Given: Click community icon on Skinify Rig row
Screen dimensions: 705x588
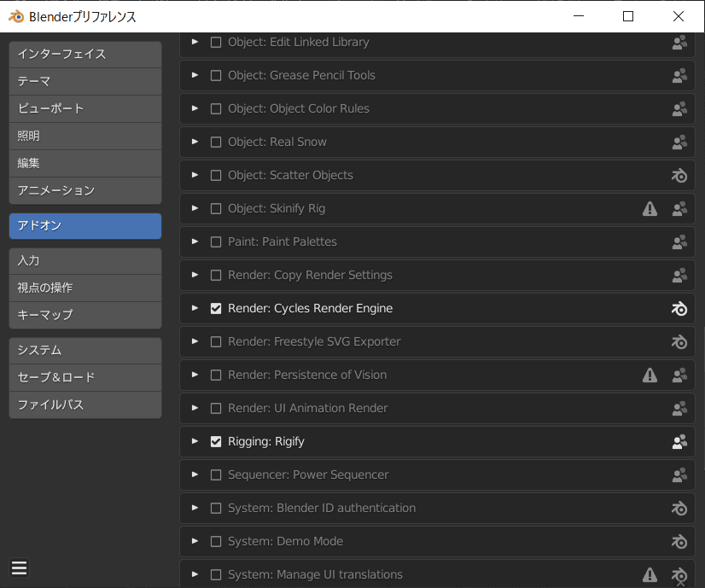Looking at the screenshot, I should pyautogui.click(x=679, y=208).
